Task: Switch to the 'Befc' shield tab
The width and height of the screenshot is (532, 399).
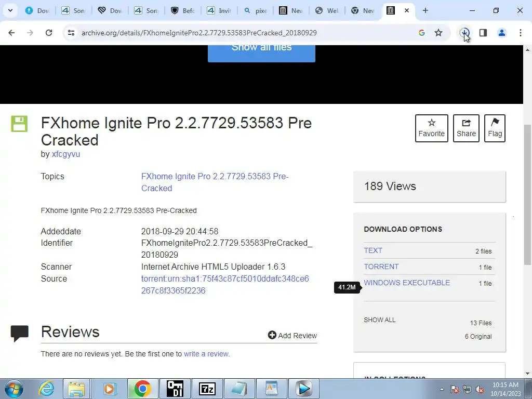Action: [182, 10]
